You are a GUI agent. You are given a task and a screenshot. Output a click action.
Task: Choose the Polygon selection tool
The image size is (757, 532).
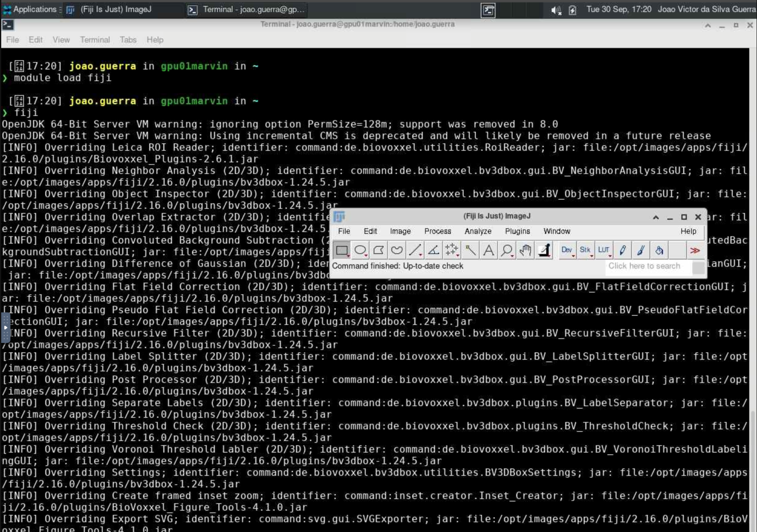(378, 250)
